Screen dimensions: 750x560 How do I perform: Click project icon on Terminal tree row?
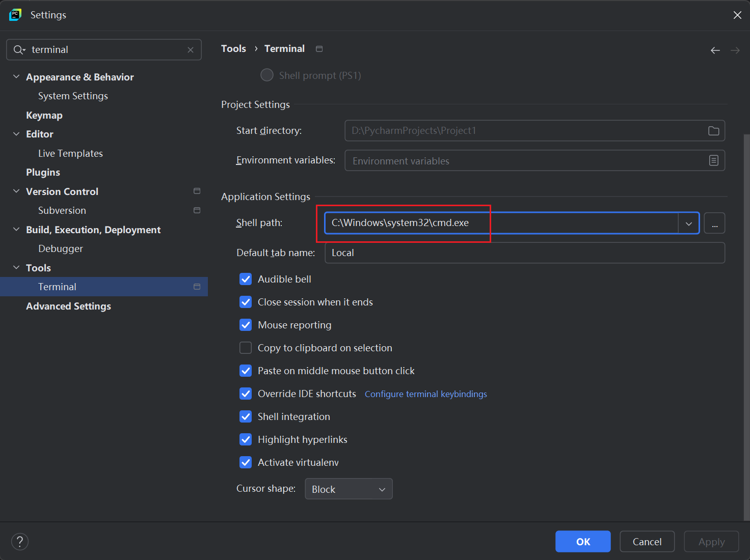pyautogui.click(x=197, y=287)
